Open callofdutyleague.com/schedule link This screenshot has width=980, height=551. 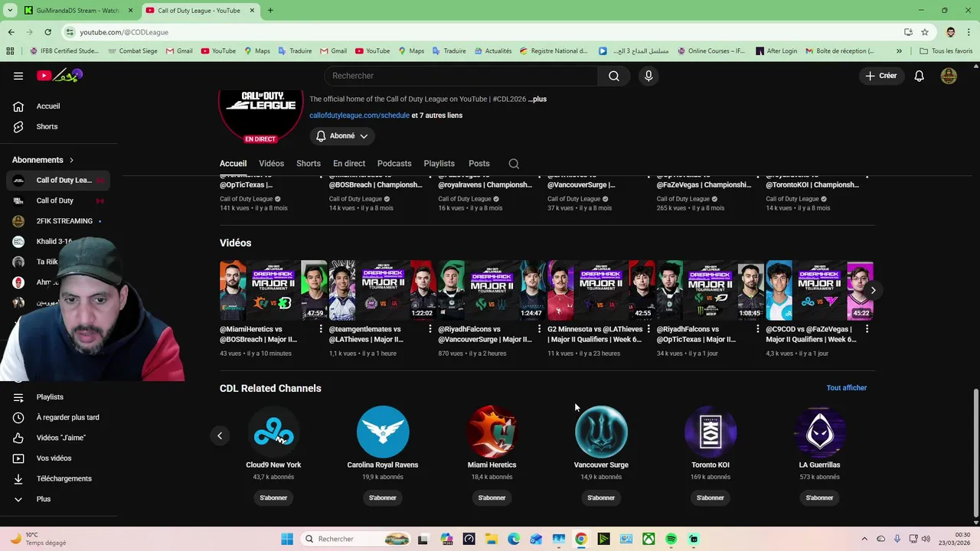click(359, 116)
